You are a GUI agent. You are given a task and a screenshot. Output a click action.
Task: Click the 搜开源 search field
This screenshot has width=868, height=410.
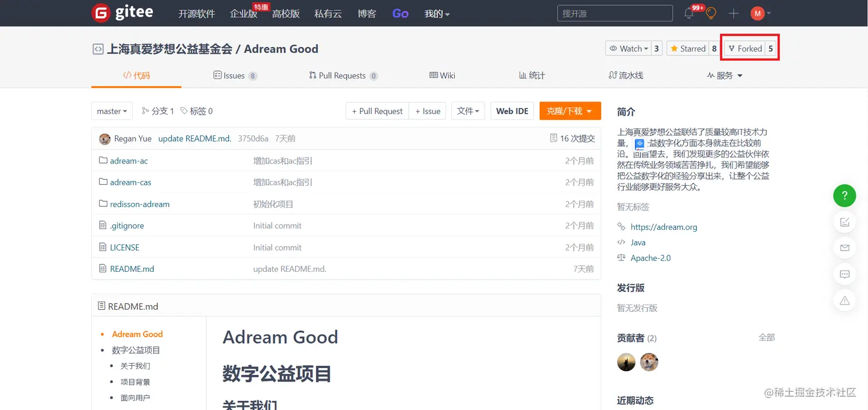pyautogui.click(x=615, y=13)
